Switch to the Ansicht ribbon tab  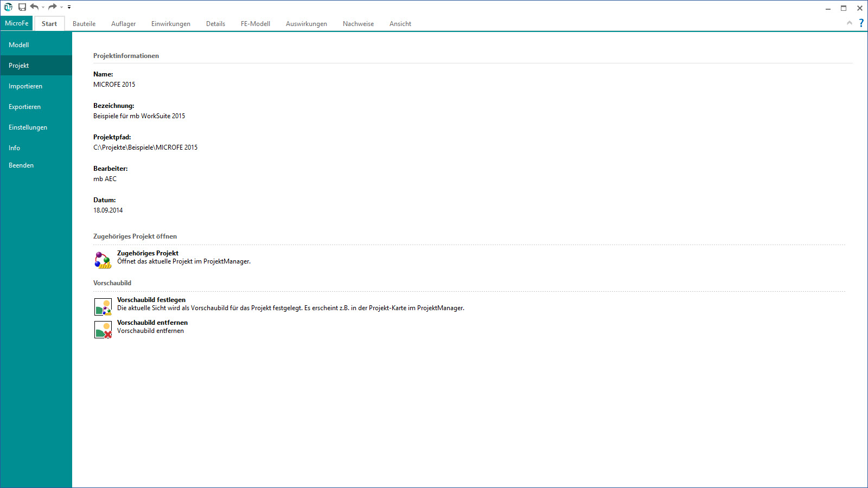(400, 24)
